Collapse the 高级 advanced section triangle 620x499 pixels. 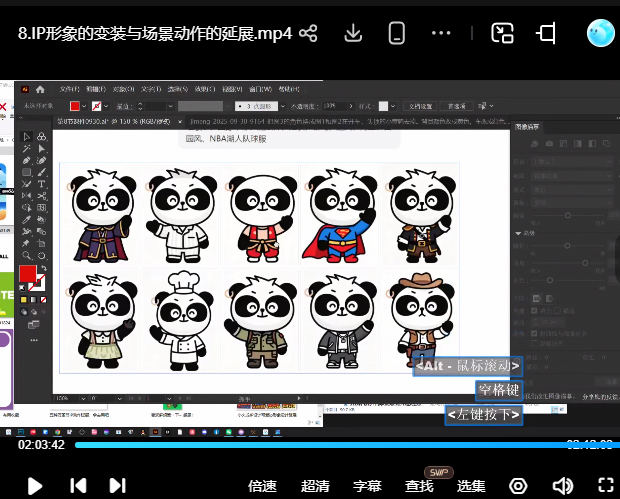(518, 233)
